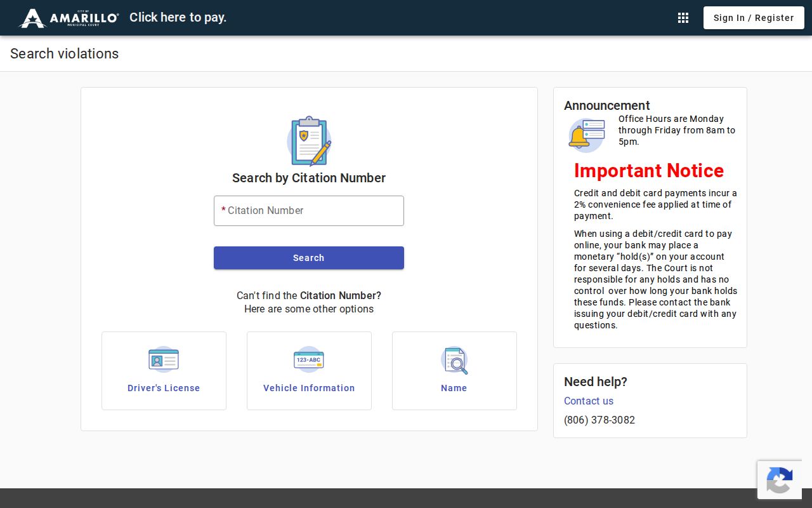Click the reCAPTCHA badge icon
Viewport: 812px width, 508px height.
779,479
